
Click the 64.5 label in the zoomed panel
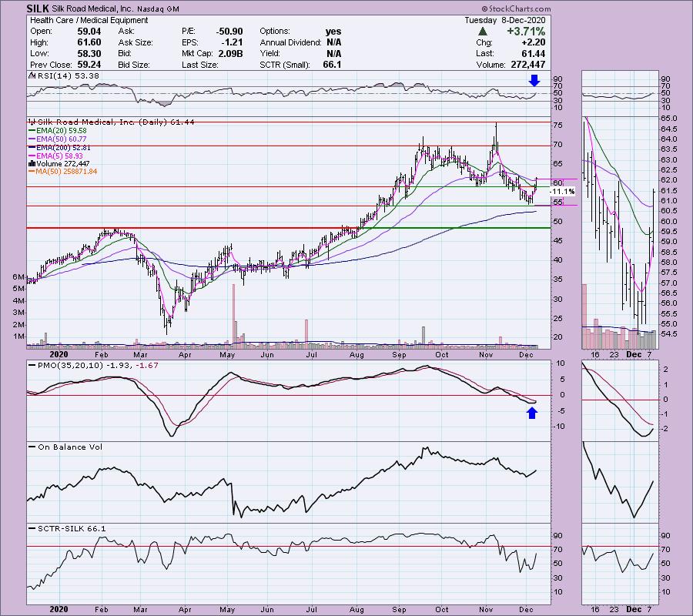coord(668,129)
